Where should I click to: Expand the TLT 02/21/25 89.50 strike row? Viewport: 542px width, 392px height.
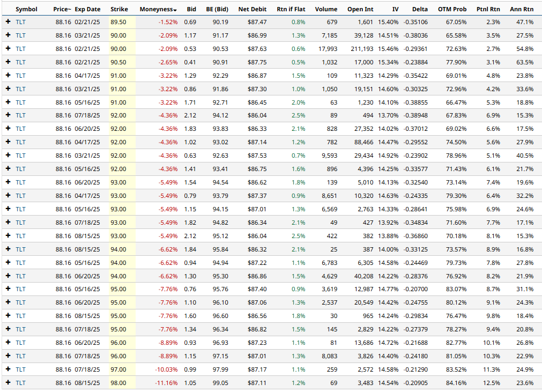pyautogui.click(x=8, y=22)
